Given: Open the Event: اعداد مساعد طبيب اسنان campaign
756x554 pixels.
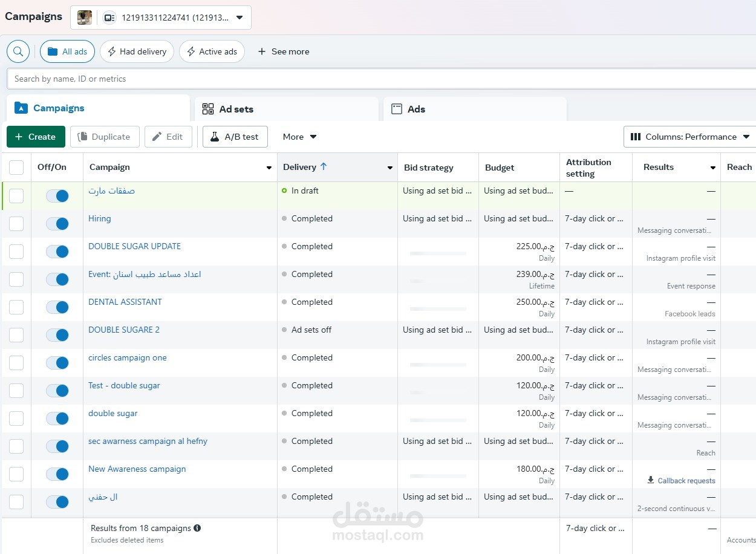Looking at the screenshot, I should [145, 274].
